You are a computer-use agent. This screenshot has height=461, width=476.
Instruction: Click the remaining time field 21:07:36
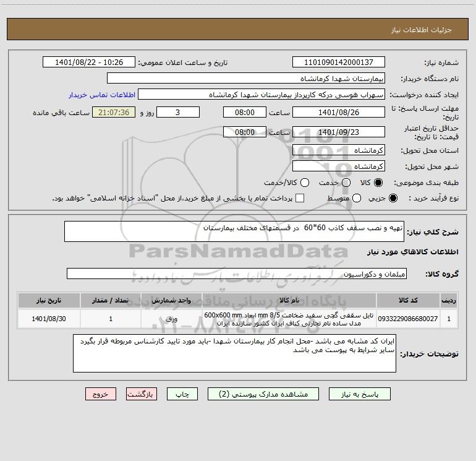click(114, 112)
